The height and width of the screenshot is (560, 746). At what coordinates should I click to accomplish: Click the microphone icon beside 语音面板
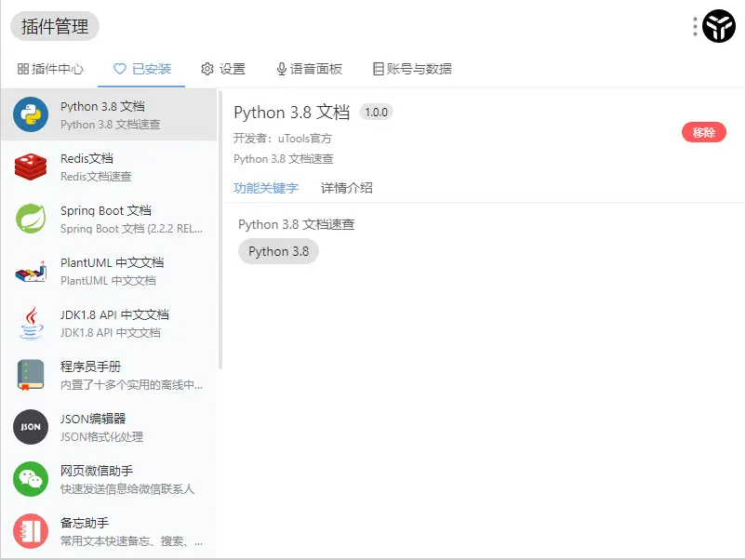coord(281,69)
